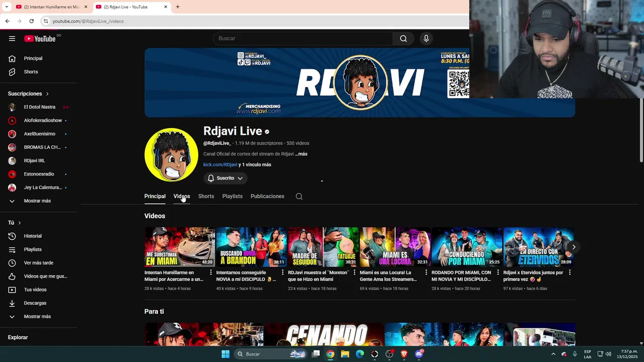Screen dimensions: 644x362
Task: Expand the Suscripciones section chevron
Action: [x=47, y=94]
